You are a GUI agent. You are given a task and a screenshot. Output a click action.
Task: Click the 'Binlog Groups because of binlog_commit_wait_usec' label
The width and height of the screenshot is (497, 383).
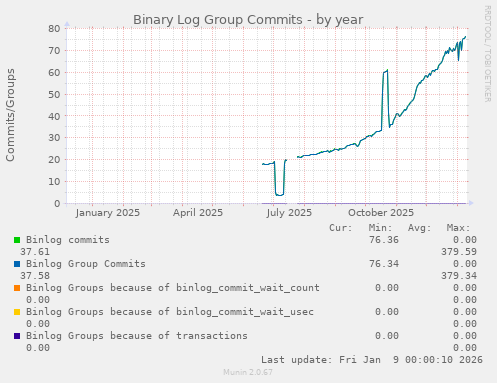pyautogui.click(x=170, y=312)
